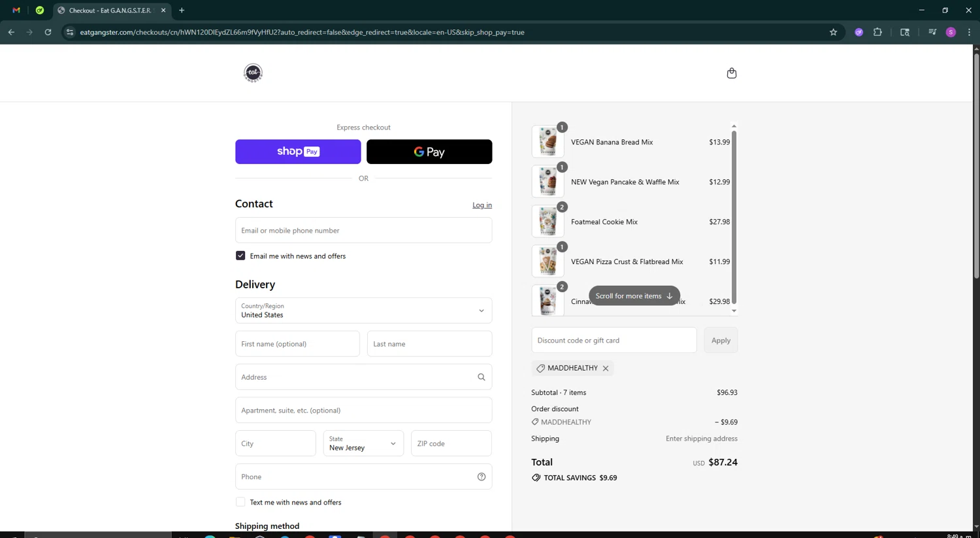
Task: Click the Shipping method heading
Action: coord(267,526)
